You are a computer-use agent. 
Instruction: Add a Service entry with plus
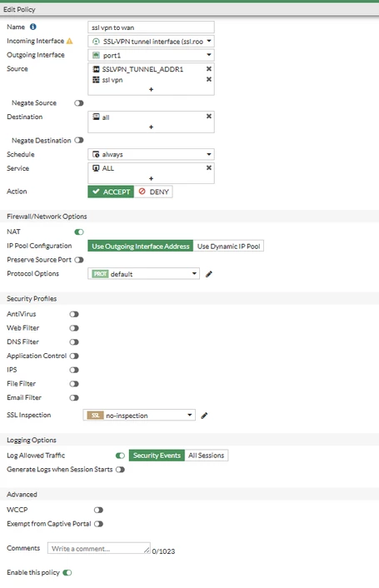(x=151, y=178)
